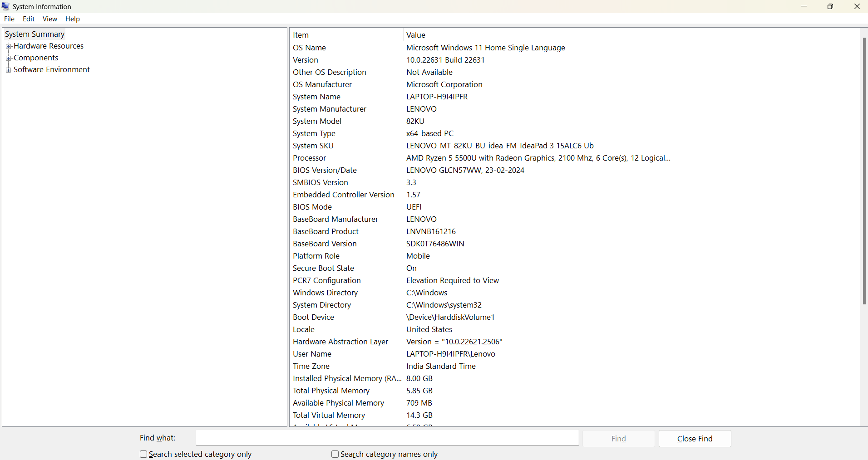Screen dimensions: 868x460
Task: Open the Help menu
Action: [x=72, y=19]
